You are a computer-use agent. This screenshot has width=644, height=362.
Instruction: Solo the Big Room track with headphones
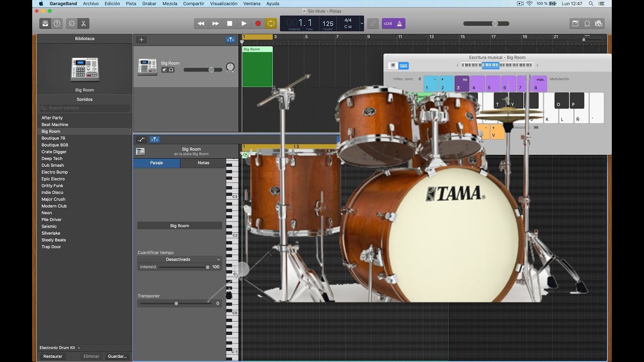click(171, 70)
